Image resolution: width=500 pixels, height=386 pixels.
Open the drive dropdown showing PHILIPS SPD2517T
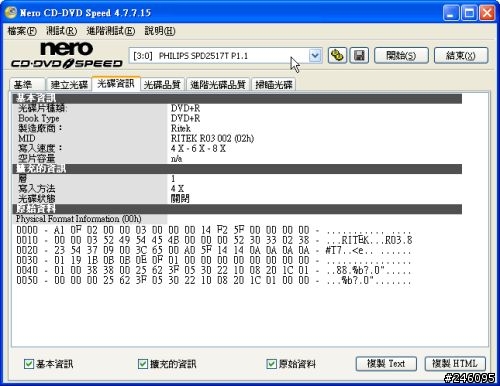coord(315,55)
